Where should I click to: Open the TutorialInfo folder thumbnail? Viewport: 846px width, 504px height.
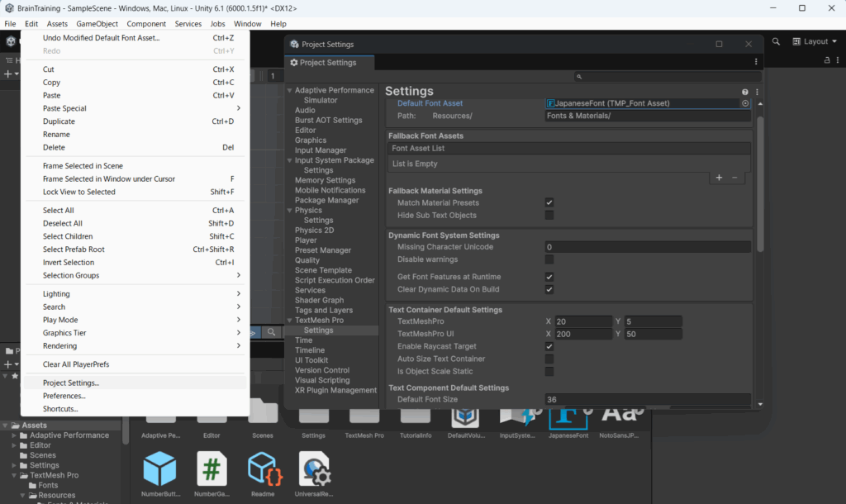(x=416, y=416)
